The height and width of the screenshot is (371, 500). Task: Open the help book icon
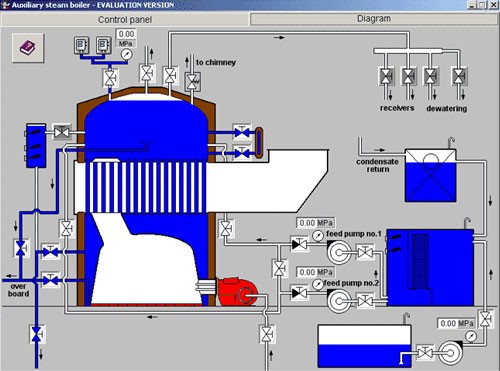coord(28,48)
